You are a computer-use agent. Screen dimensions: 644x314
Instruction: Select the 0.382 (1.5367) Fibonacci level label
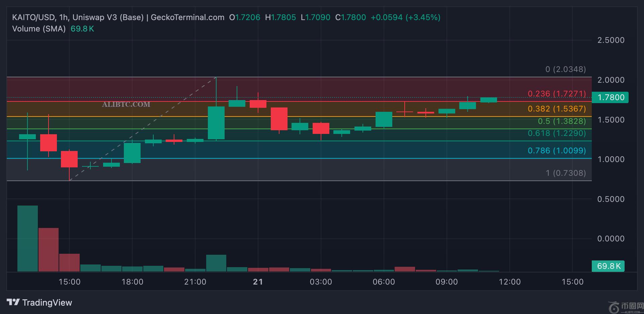[557, 109]
